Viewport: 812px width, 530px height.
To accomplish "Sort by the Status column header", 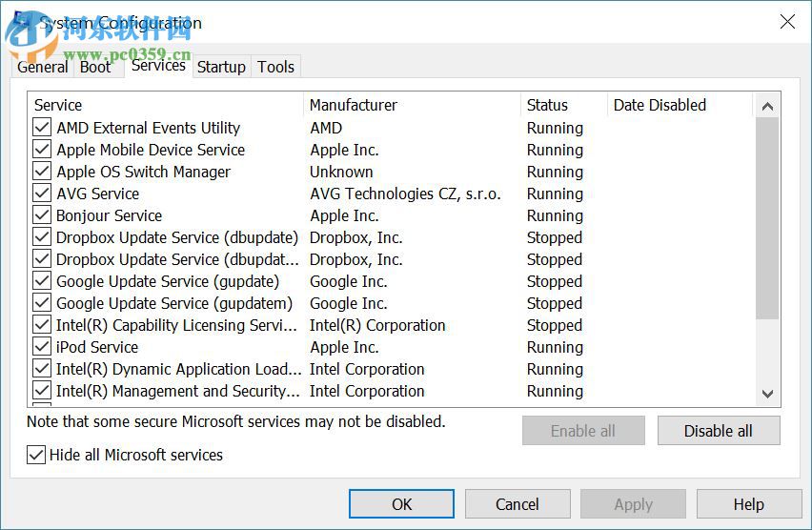I will tap(564, 105).
